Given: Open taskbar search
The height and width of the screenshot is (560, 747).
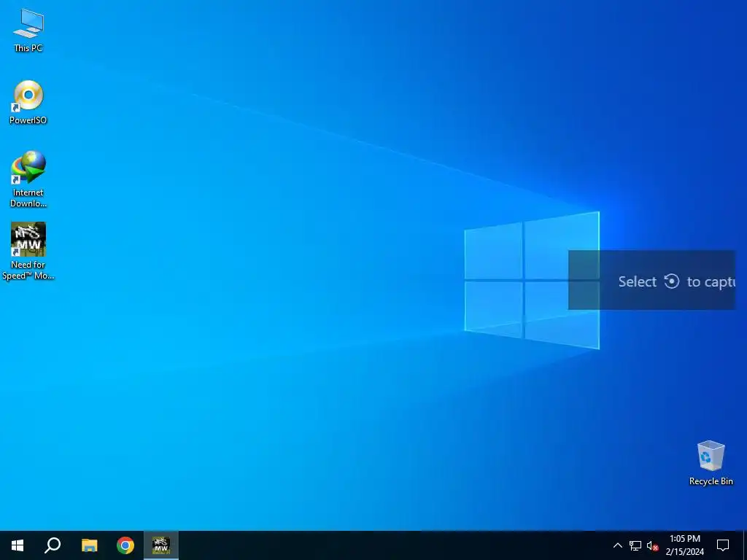Looking at the screenshot, I should (x=53, y=545).
